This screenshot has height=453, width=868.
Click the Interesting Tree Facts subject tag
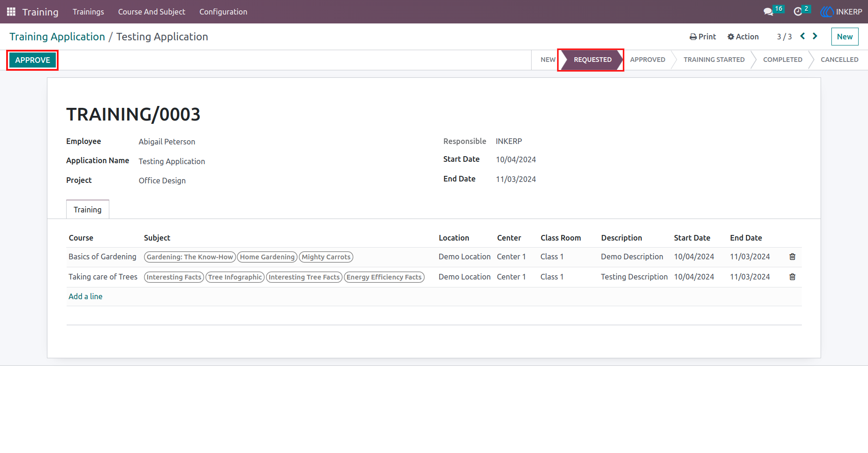[304, 277]
